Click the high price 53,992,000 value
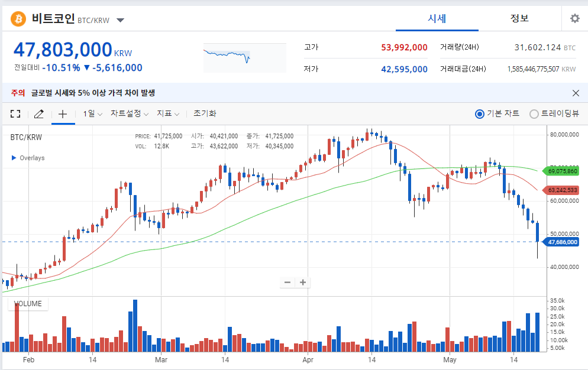Screen dimensions: 588x370 tap(404, 48)
